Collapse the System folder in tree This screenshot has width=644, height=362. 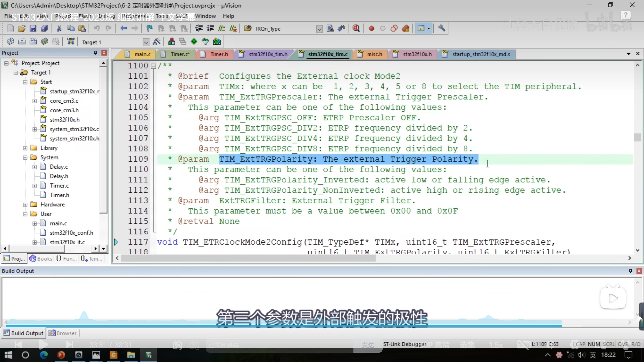click(25, 158)
